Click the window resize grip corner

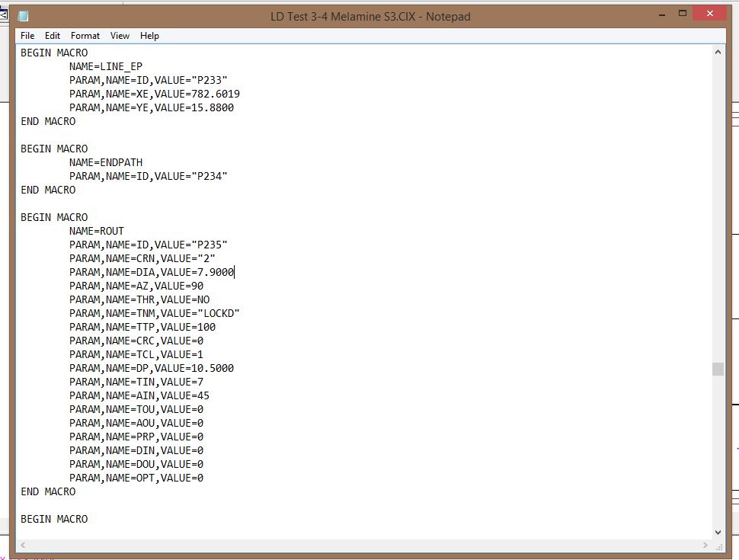(719, 546)
